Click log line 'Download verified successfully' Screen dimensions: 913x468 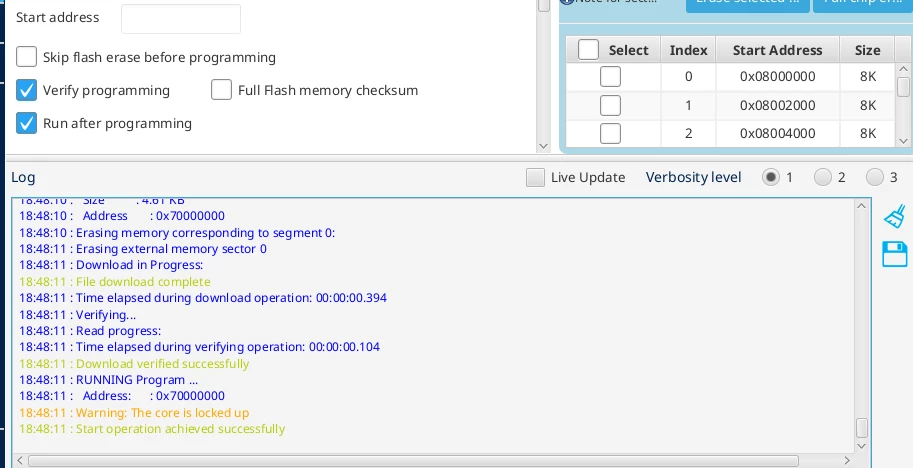[x=134, y=364]
